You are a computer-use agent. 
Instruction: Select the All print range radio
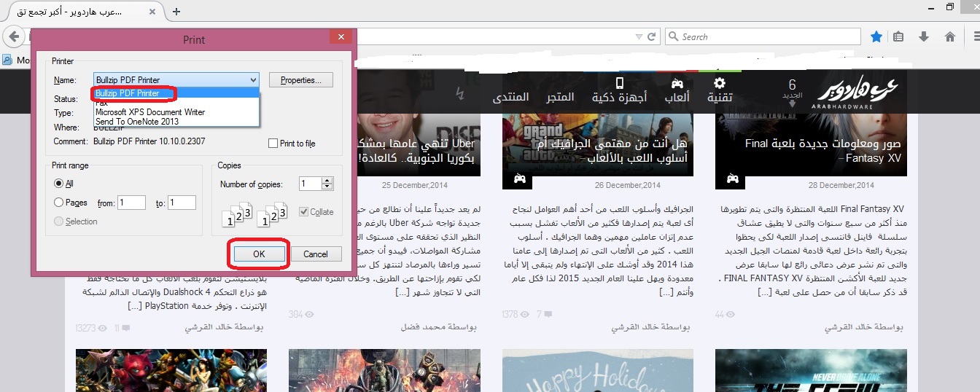tap(58, 184)
